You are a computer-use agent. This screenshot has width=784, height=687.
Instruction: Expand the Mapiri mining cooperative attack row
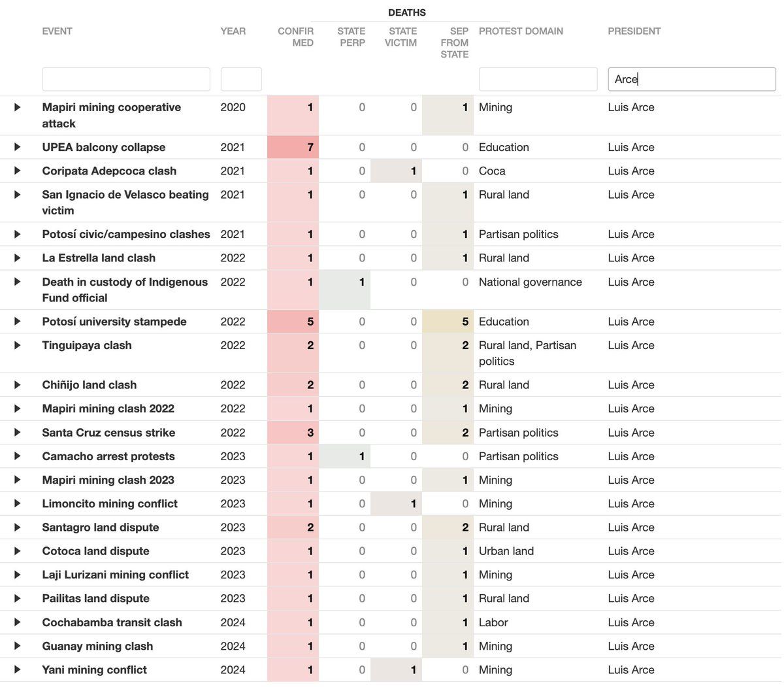[x=18, y=107]
